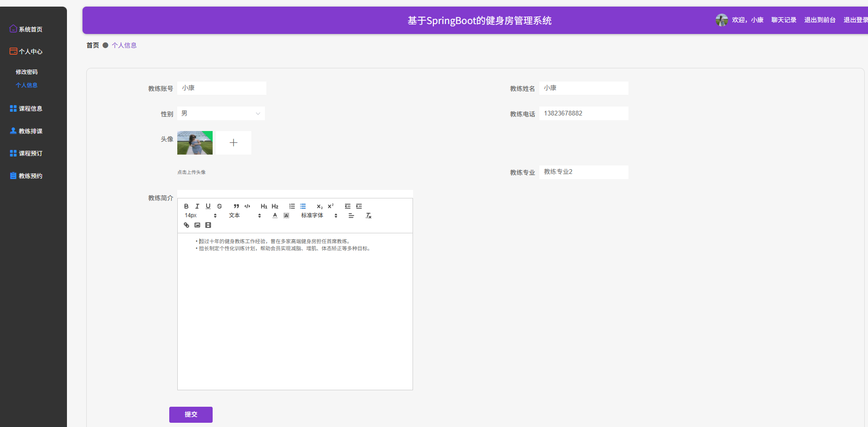
Task: Open the text background color picker
Action: (286, 215)
